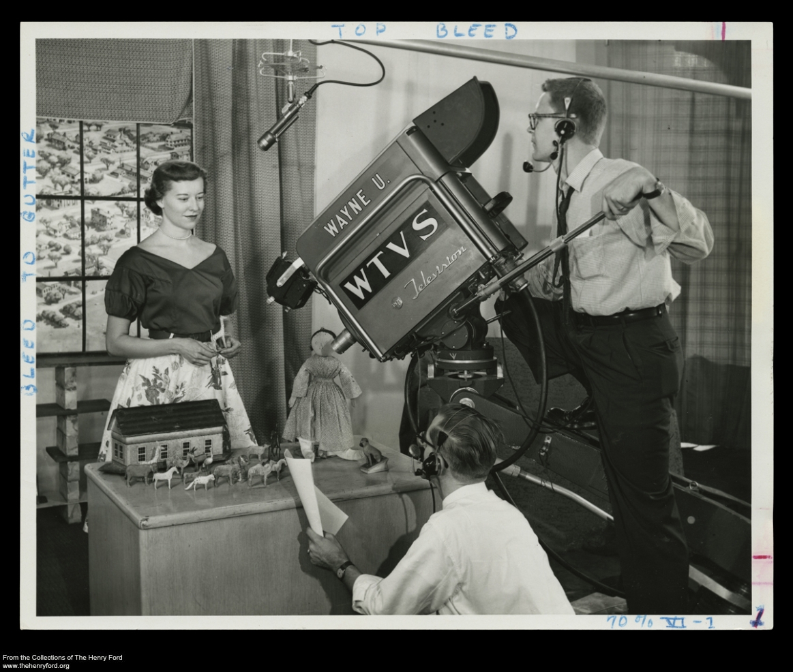Screen dimensions: 793x672
Task: Select the 'WAYNE U.' lettering on the camera
Action: coord(356,204)
